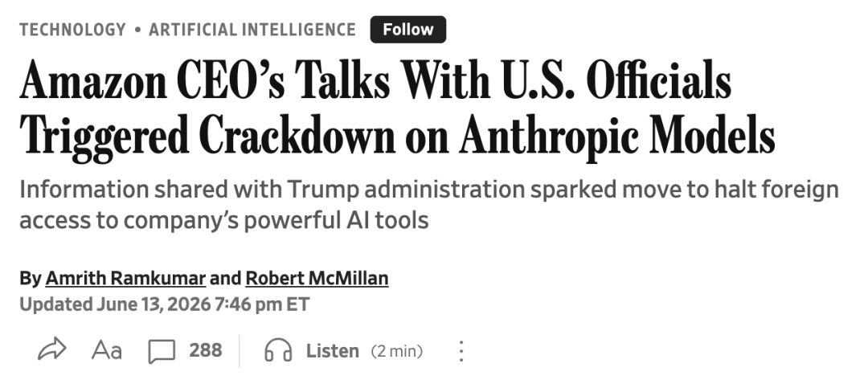This screenshot has height=380, width=868.
Task: Open author Robert McMillan's page
Action: point(317,278)
